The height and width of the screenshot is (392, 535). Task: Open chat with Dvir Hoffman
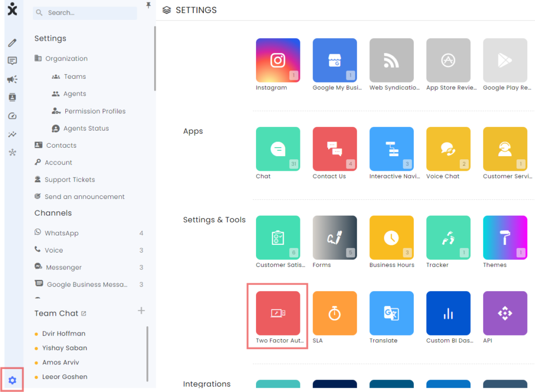click(x=63, y=334)
